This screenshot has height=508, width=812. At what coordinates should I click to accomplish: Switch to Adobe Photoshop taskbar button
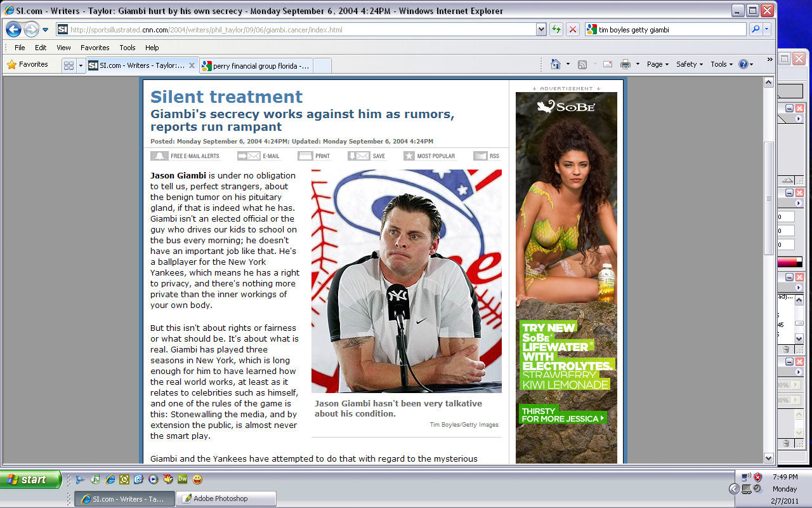point(226,498)
